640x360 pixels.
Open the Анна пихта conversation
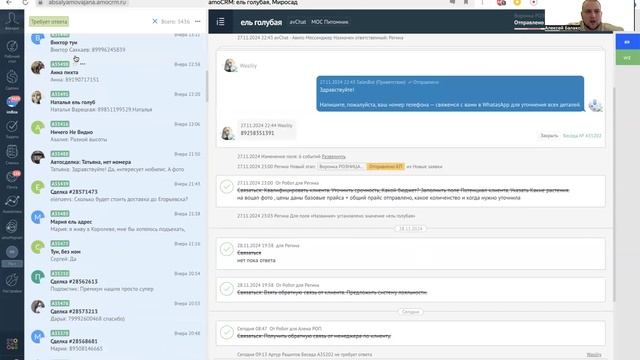(x=116, y=72)
